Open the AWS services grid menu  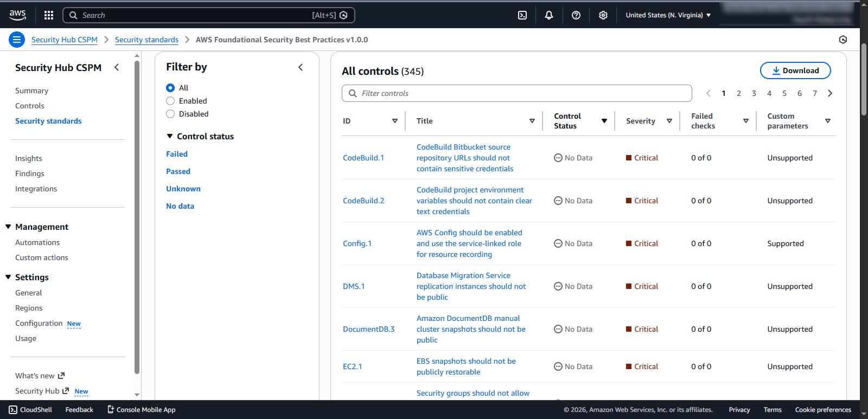[49, 15]
